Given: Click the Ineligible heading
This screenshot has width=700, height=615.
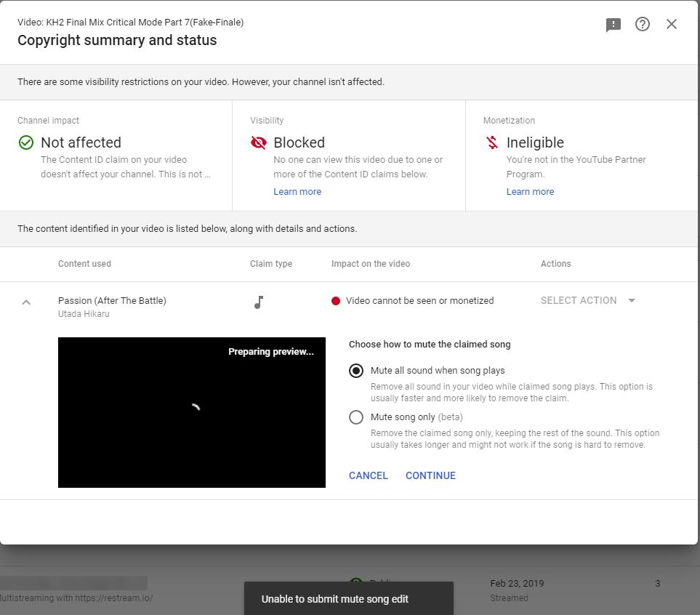Looking at the screenshot, I should pyautogui.click(x=535, y=142).
